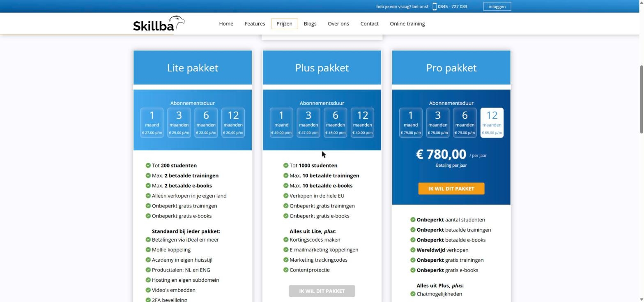Select 1 maand in the Plus pakket
The width and height of the screenshot is (644, 302).
point(281,123)
